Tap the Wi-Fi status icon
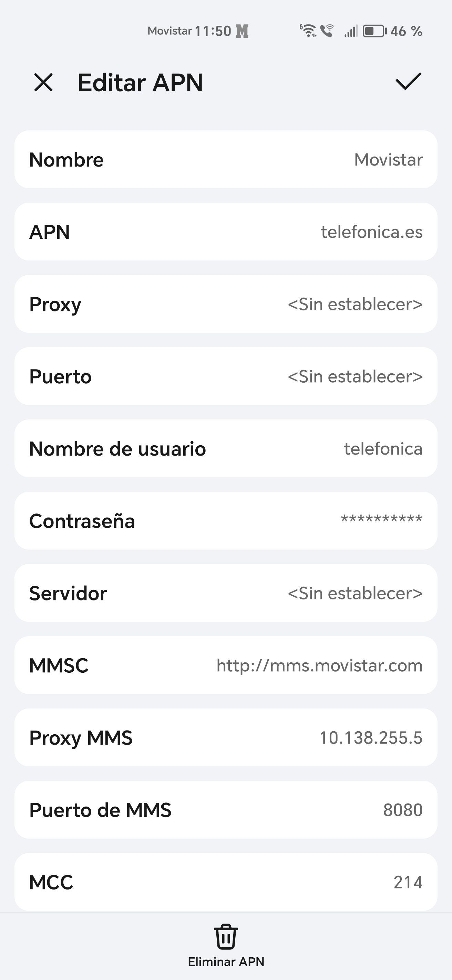Screen dimensions: 452x980 pos(308,30)
